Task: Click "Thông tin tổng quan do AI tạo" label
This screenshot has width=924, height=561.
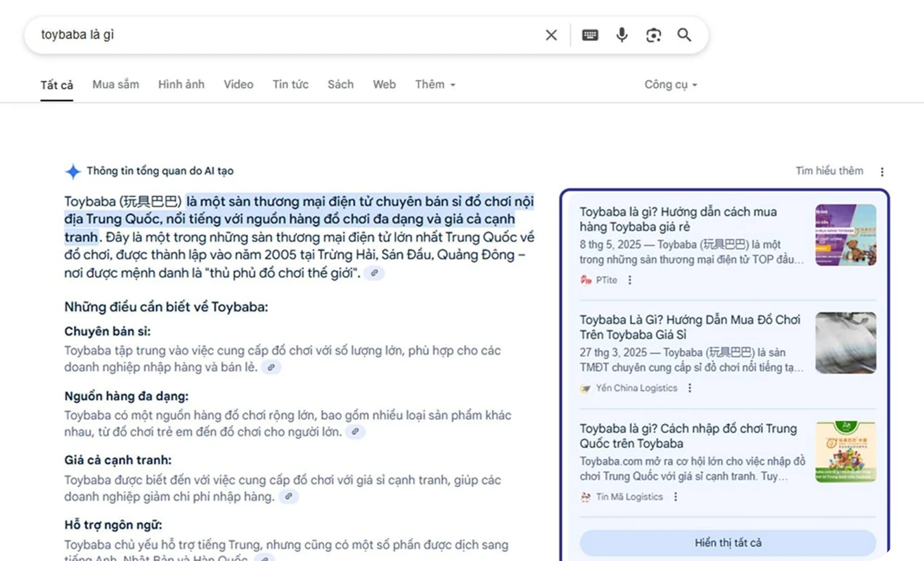Action: tap(160, 171)
